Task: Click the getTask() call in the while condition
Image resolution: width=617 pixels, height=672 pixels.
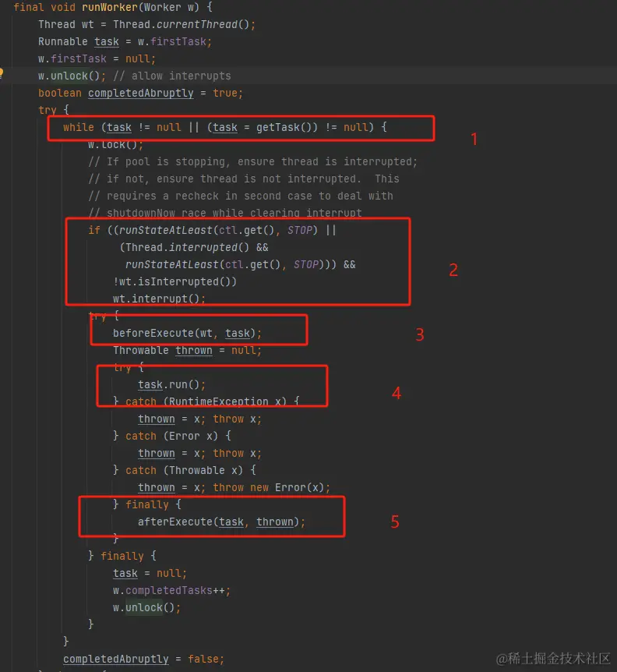Action: click(x=284, y=127)
